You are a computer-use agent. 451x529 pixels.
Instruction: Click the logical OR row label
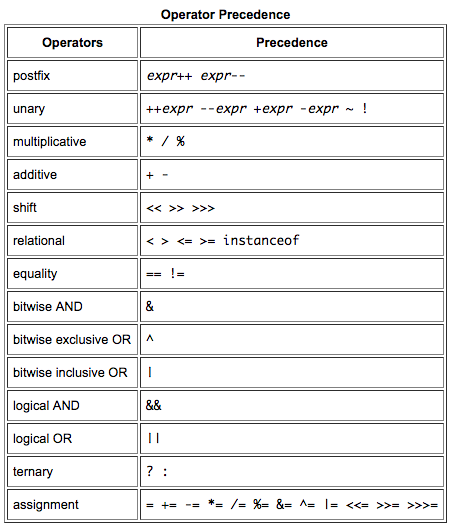[x=43, y=439]
